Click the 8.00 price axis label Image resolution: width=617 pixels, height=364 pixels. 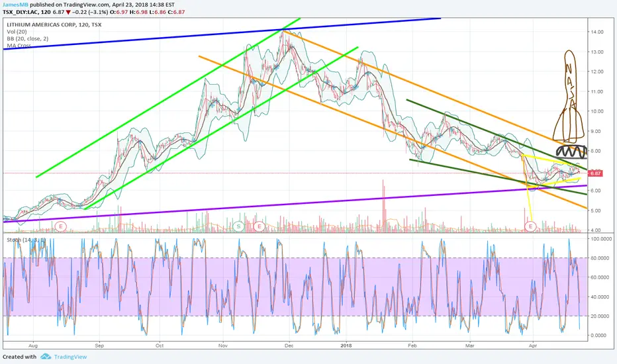(x=596, y=151)
